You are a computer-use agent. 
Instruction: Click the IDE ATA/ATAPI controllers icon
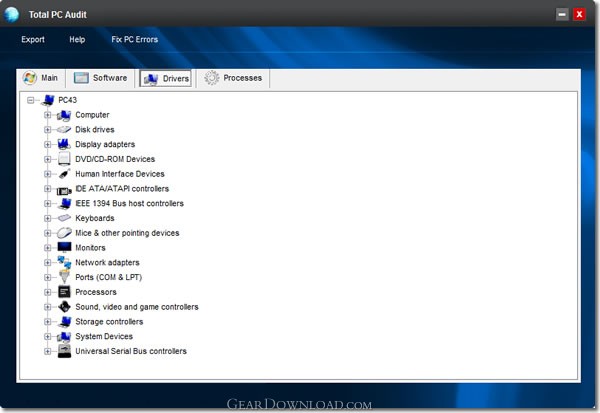point(64,190)
